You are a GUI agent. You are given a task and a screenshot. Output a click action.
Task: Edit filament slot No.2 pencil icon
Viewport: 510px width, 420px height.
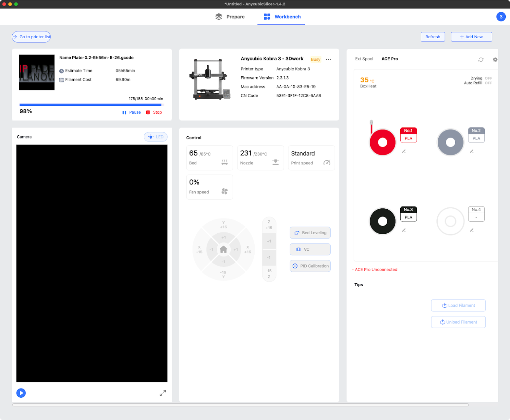pyautogui.click(x=472, y=151)
